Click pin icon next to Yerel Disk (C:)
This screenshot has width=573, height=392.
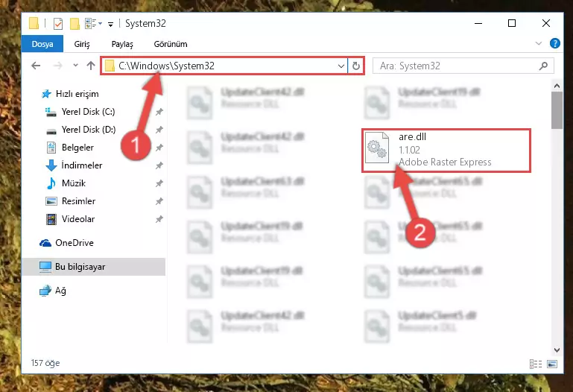point(159,112)
